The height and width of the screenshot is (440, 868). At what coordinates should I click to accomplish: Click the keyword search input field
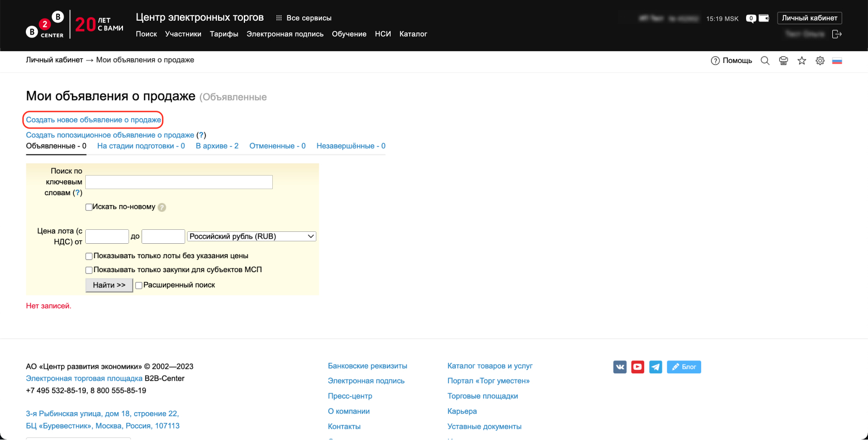tap(179, 182)
